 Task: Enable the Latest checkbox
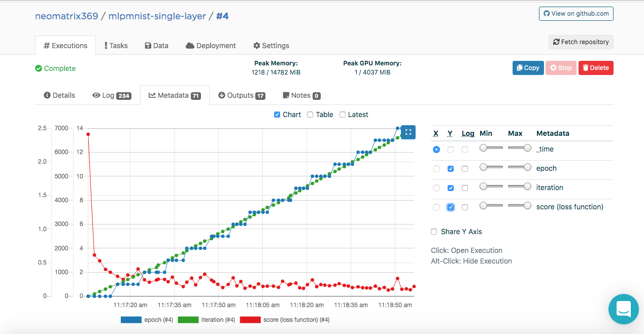(343, 115)
